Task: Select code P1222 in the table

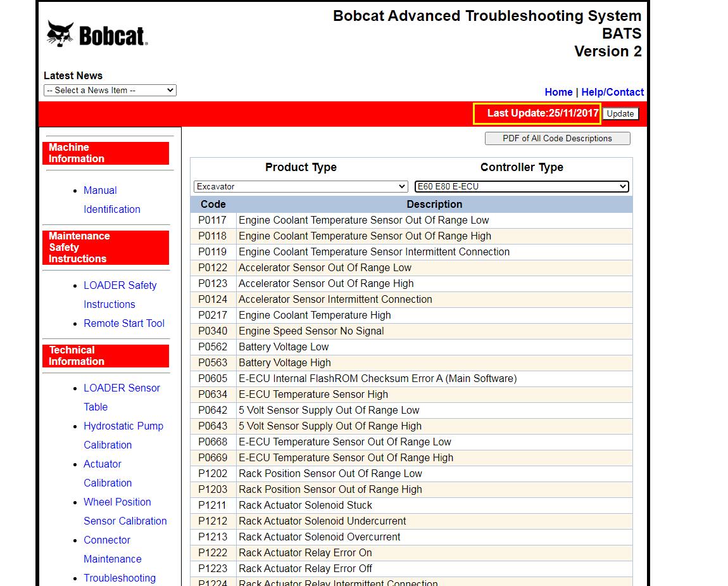Action: [x=213, y=552]
